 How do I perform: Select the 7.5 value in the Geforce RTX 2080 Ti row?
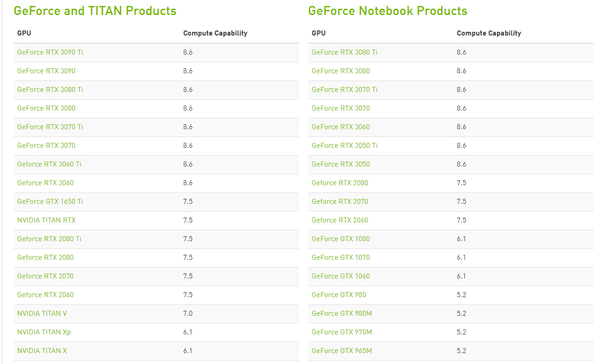pyautogui.click(x=188, y=239)
